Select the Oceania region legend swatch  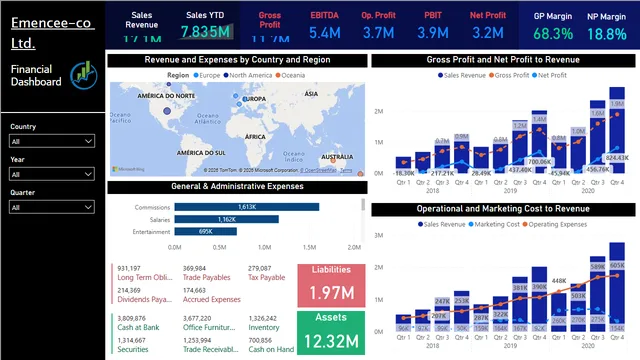coord(278,75)
